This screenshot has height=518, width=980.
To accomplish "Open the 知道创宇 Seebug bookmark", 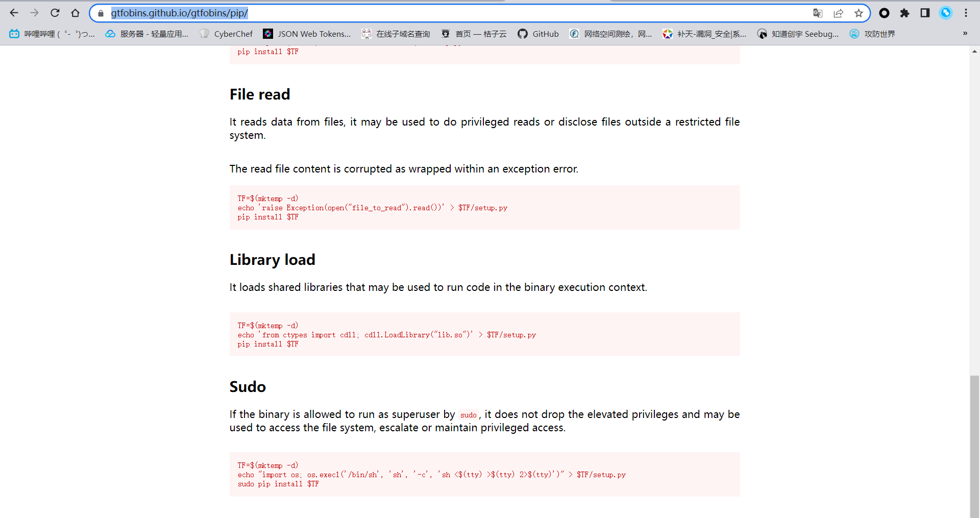I will click(x=798, y=34).
